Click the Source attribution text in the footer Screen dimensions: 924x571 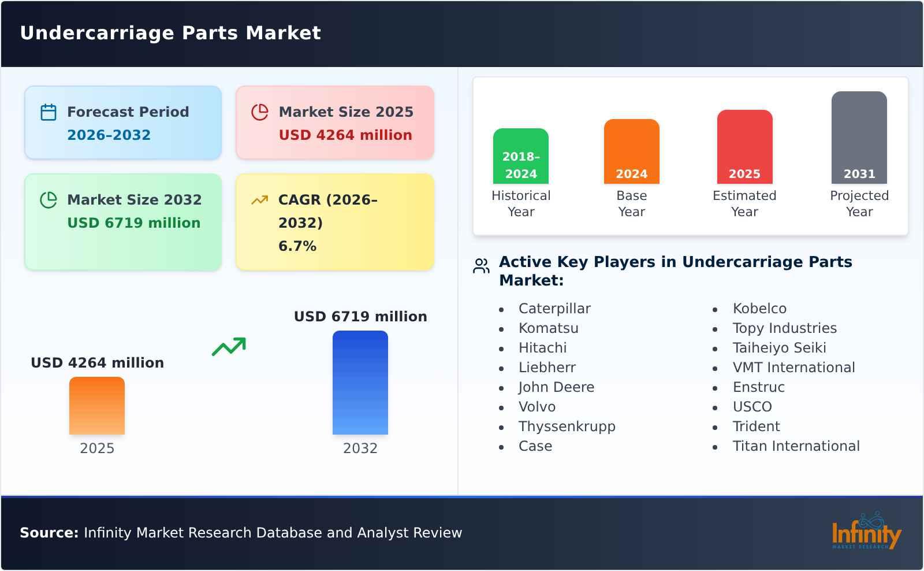(x=241, y=533)
